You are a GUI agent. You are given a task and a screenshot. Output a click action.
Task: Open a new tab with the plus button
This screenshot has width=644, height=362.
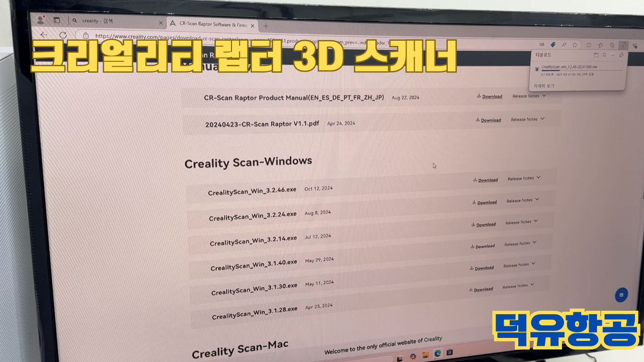click(266, 26)
